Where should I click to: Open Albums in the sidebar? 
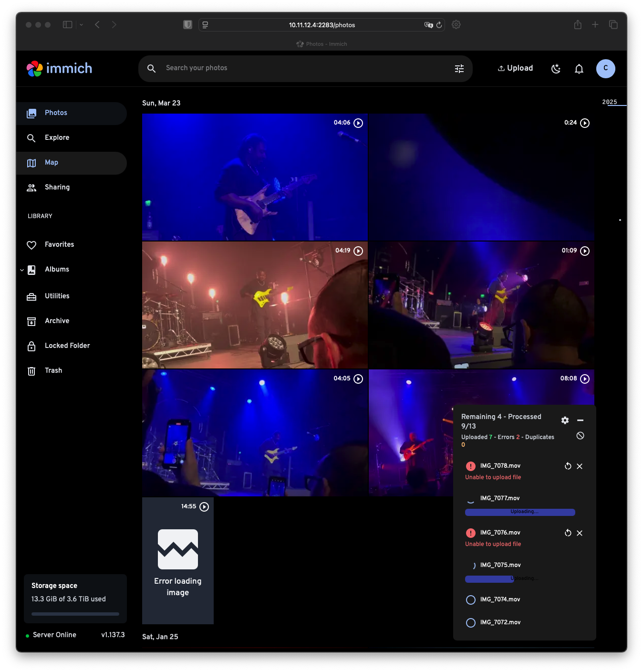pyautogui.click(x=72, y=270)
